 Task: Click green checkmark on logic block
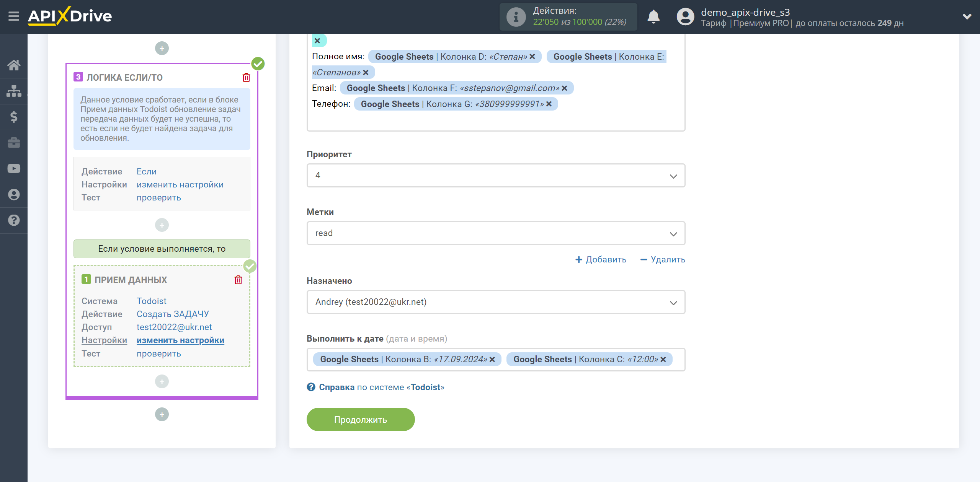(258, 64)
